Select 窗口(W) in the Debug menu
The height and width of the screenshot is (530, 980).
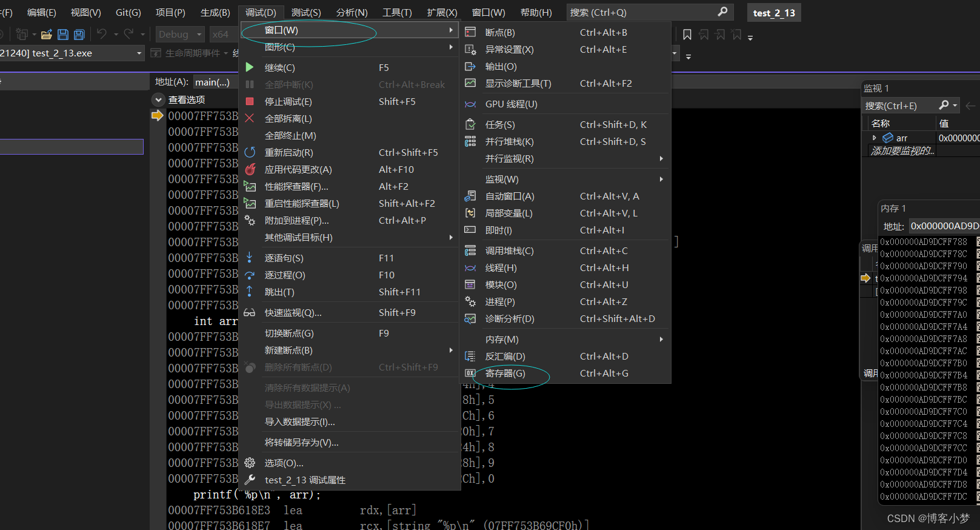click(349, 30)
